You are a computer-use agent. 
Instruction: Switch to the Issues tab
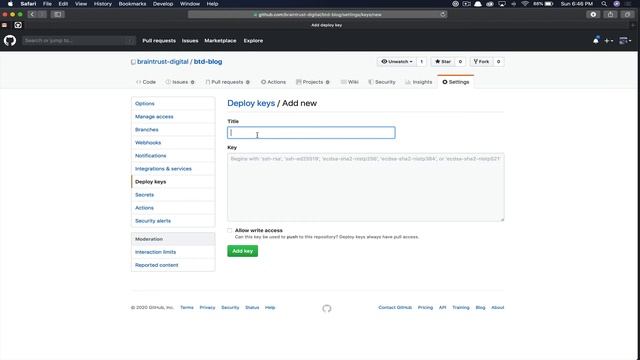180,82
